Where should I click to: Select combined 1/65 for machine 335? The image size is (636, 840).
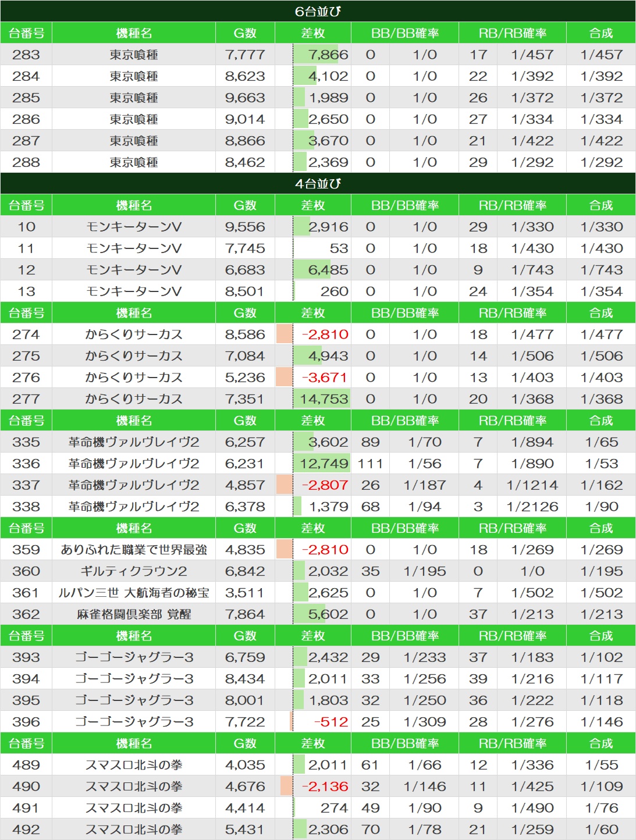coord(602,442)
